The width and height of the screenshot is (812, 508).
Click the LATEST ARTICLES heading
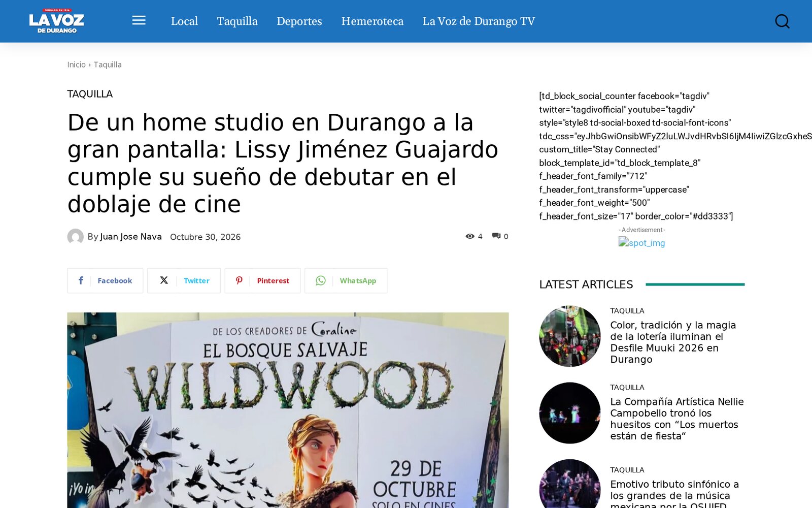pyautogui.click(x=586, y=284)
